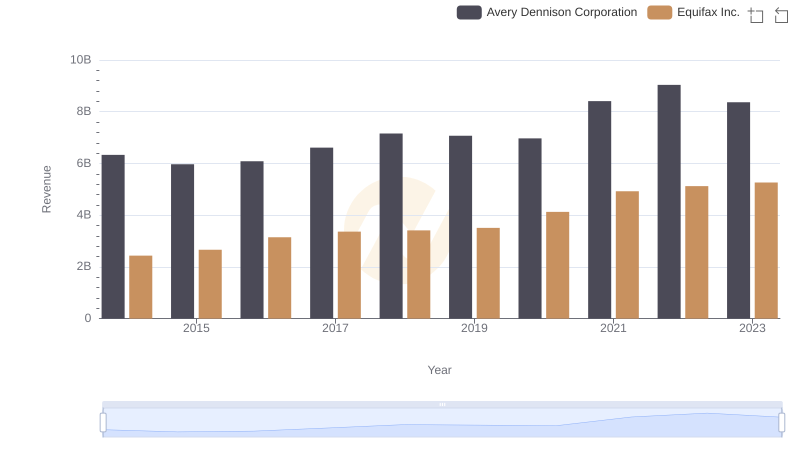Click the Avery Dennison dark legend swatch
The height and width of the screenshot is (461, 800).
pos(469,12)
